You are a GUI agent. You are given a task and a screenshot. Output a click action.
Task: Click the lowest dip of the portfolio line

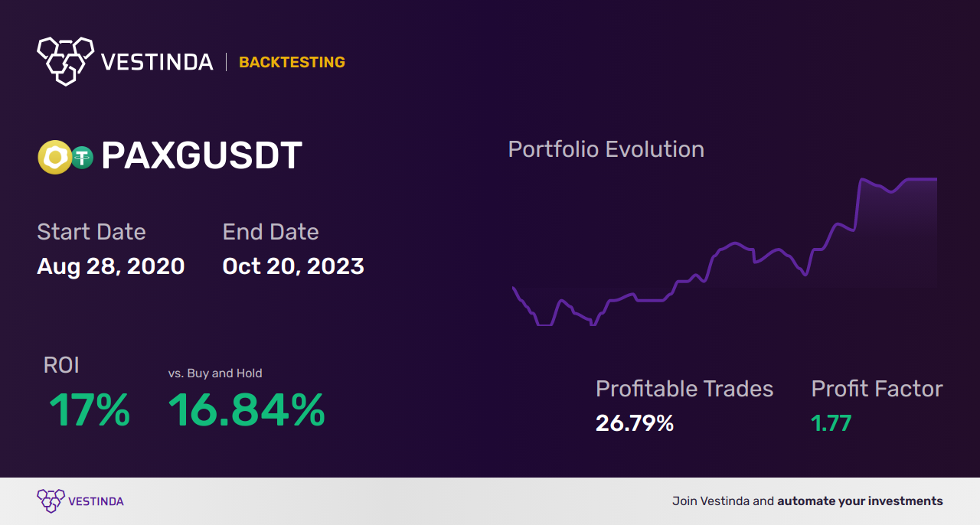[x=544, y=324]
